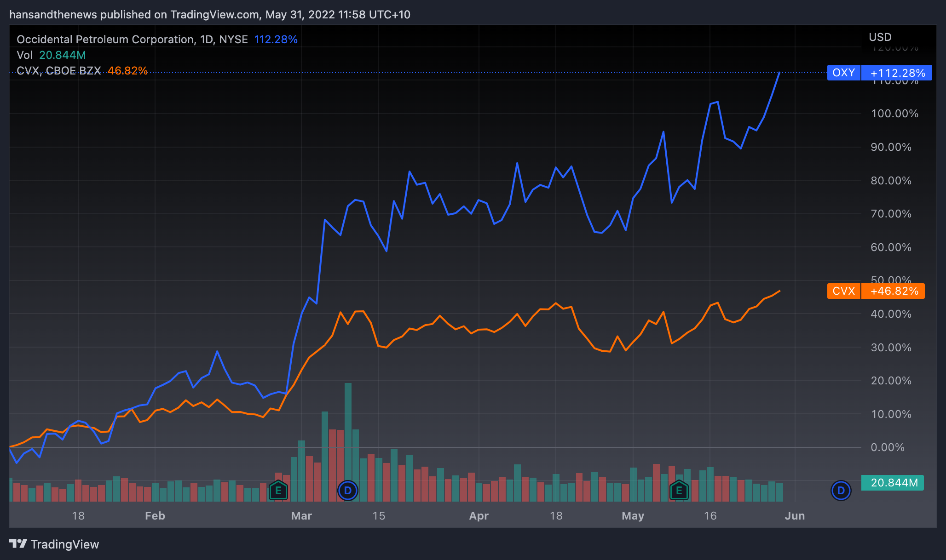The image size is (946, 560).
Task: Click the dividend D marker in March
Action: coord(348,491)
